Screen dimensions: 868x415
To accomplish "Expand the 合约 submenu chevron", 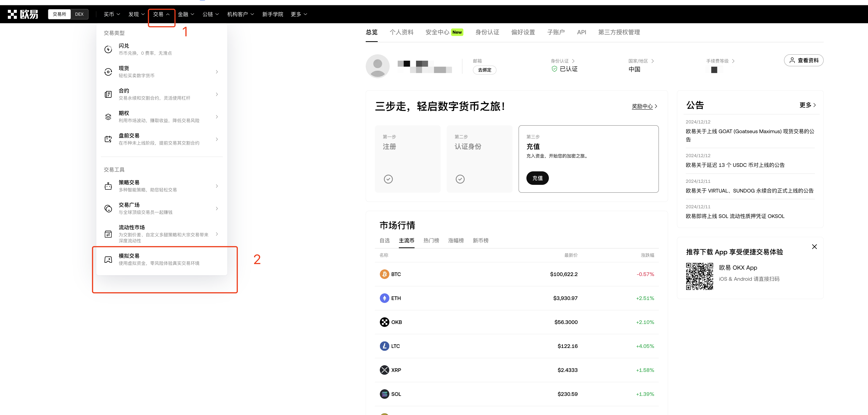I will point(217,94).
